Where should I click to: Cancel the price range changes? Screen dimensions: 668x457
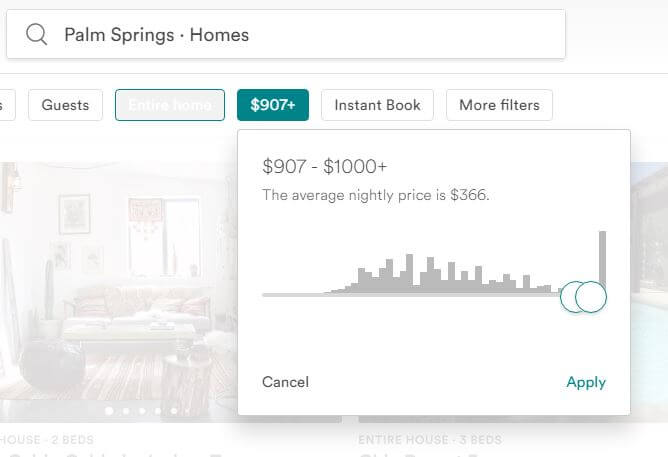(x=285, y=382)
